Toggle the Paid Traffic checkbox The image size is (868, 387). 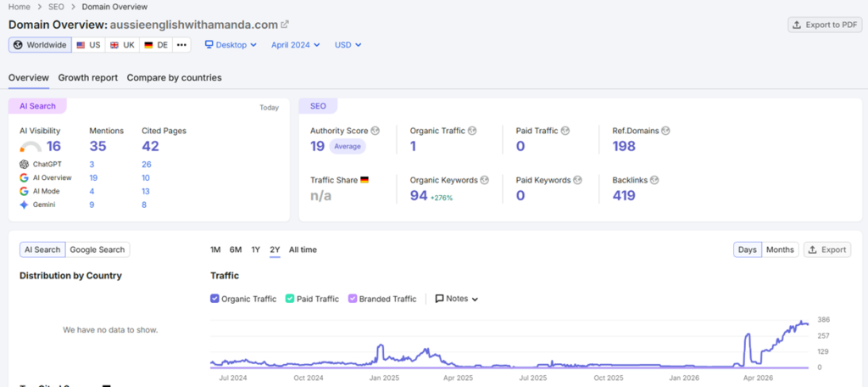point(290,299)
